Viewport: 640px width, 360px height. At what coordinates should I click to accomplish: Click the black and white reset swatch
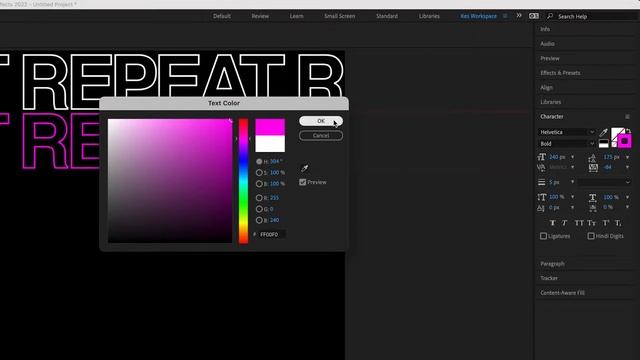tap(604, 144)
